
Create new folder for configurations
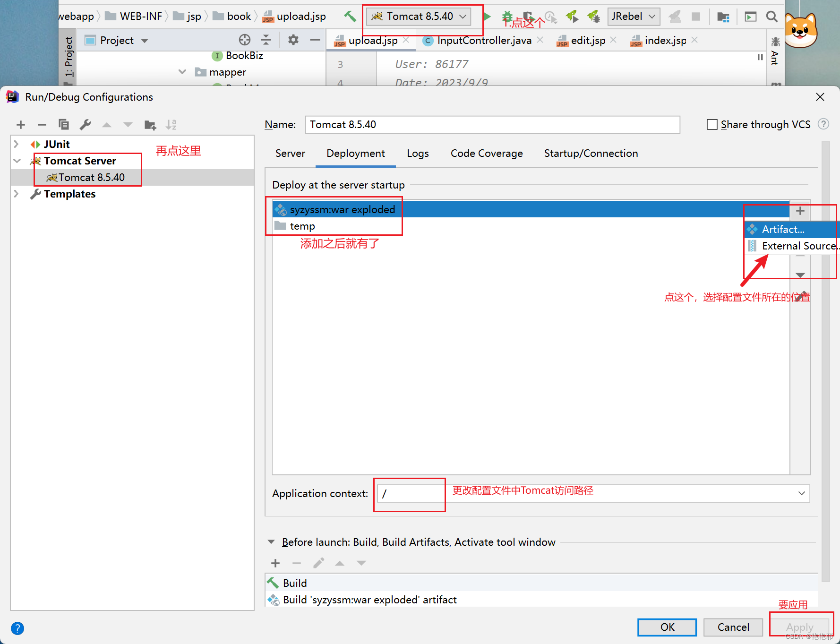150,124
